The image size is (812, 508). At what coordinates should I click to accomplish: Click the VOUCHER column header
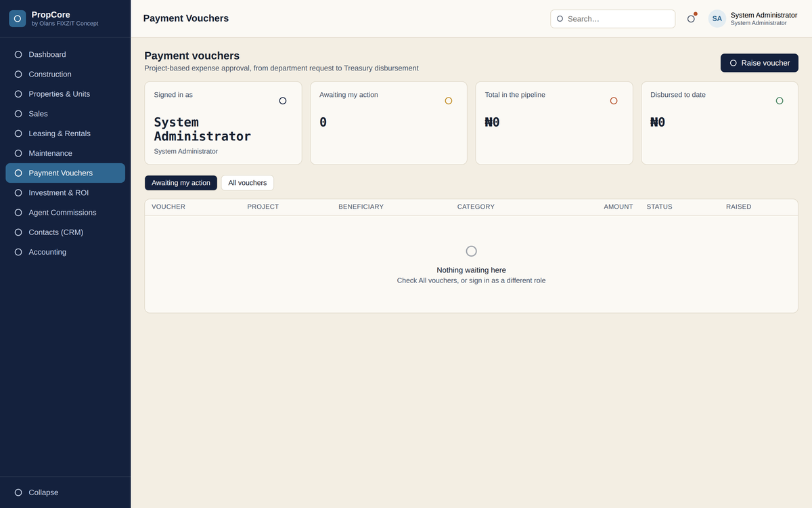tap(168, 207)
